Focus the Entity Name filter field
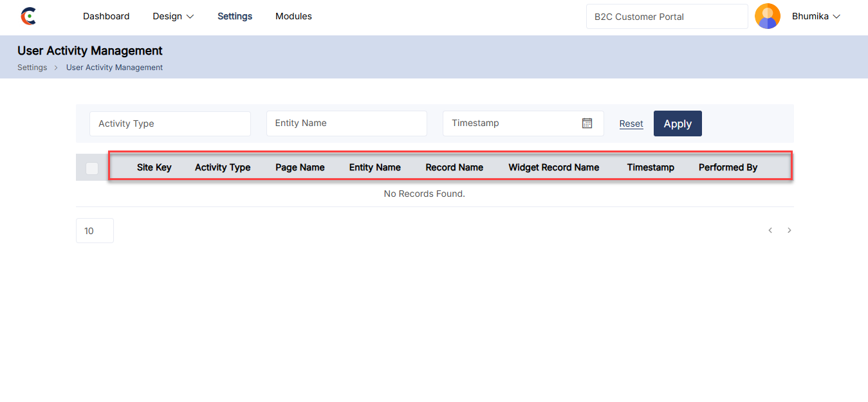 [346, 123]
